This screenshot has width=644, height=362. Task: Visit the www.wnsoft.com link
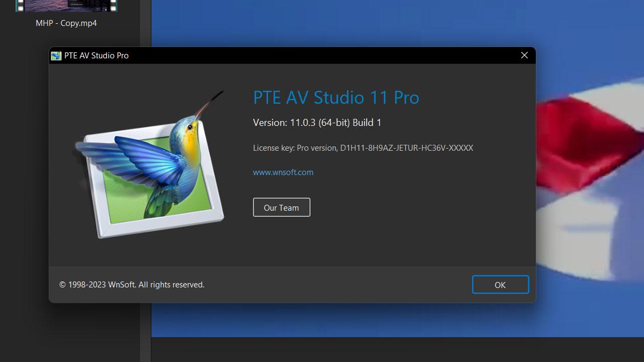283,172
